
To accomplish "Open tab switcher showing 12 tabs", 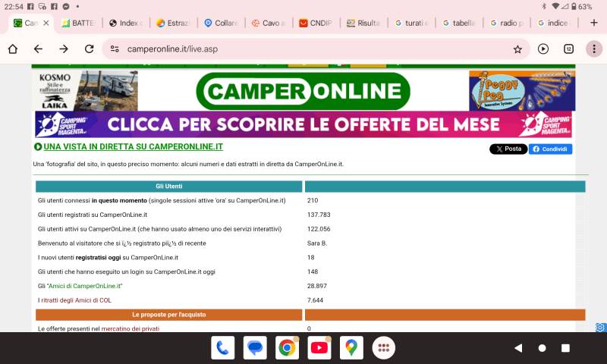I will coord(568,49).
